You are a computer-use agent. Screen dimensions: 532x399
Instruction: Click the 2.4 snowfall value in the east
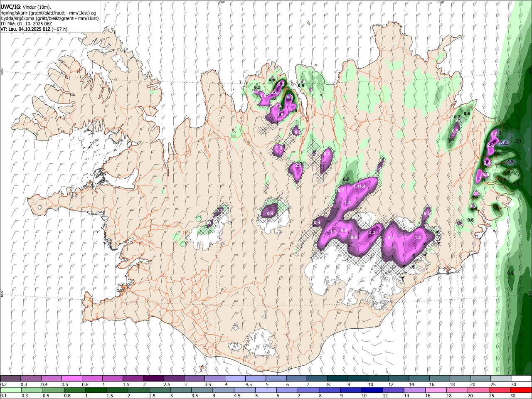point(487,163)
